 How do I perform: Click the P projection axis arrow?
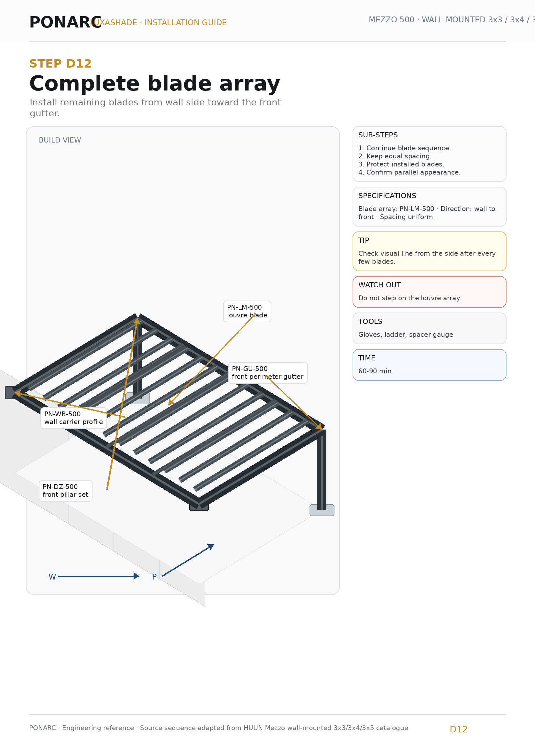[x=188, y=560]
